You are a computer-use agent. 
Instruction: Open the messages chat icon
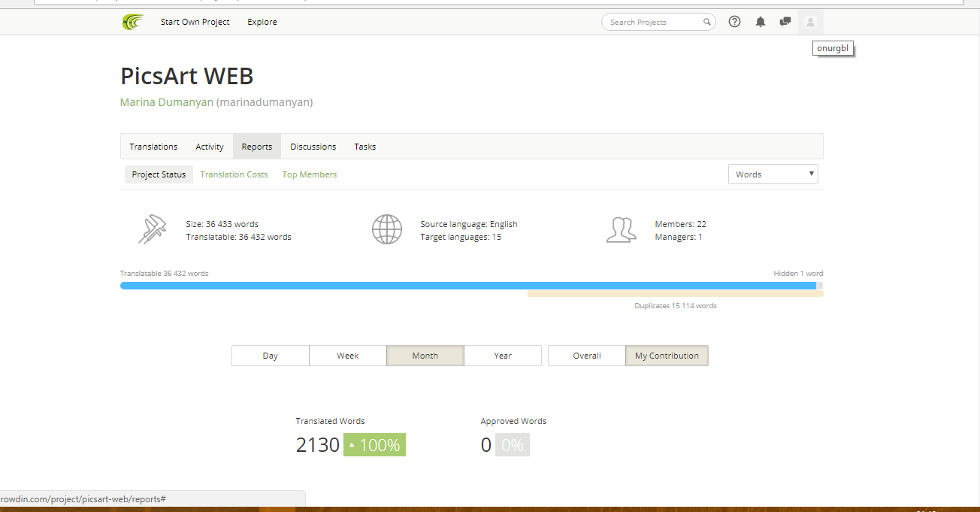[785, 22]
